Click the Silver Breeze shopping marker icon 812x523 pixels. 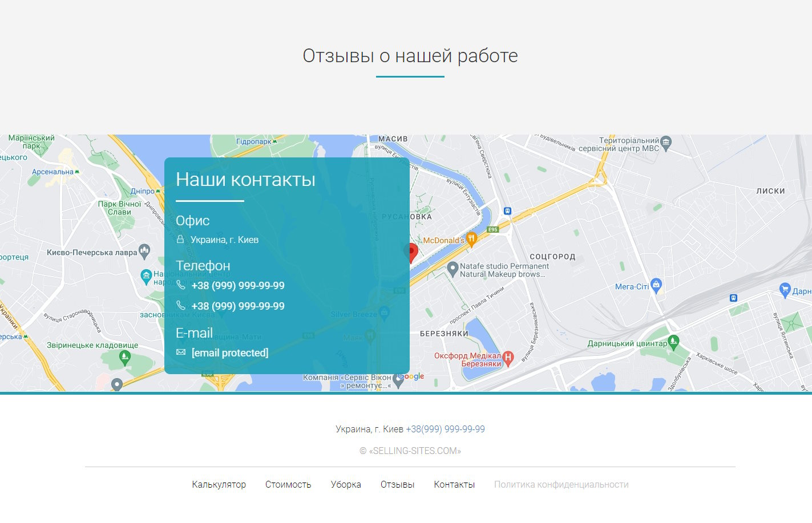pos(384,313)
